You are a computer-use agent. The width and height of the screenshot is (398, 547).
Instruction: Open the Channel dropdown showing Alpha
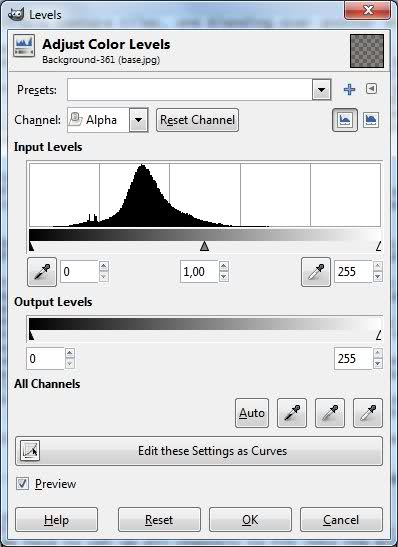pyautogui.click(x=107, y=120)
